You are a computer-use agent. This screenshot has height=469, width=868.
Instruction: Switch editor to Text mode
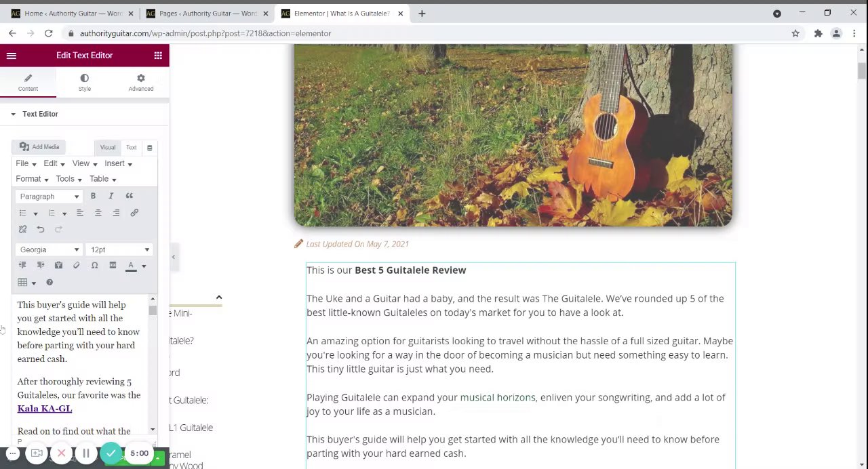click(x=131, y=147)
